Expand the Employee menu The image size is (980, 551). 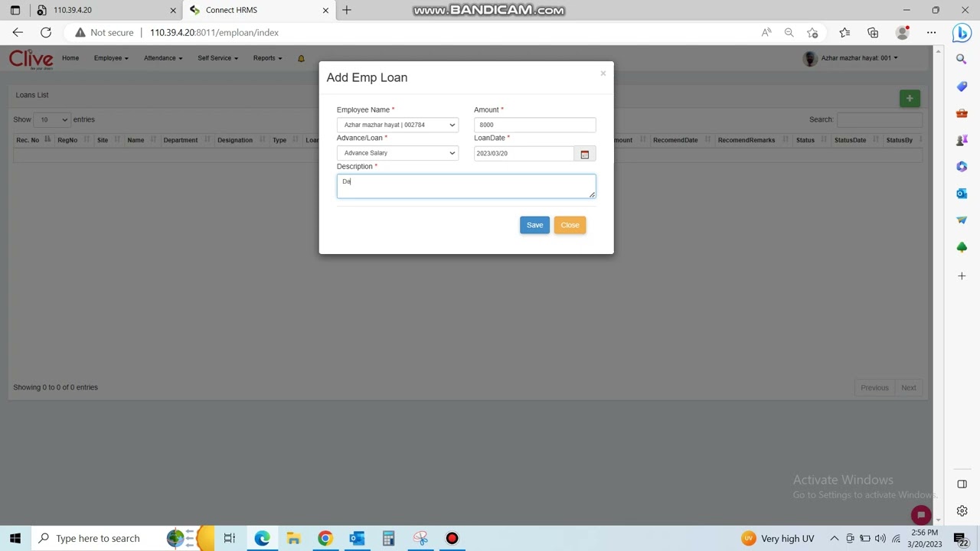(110, 58)
